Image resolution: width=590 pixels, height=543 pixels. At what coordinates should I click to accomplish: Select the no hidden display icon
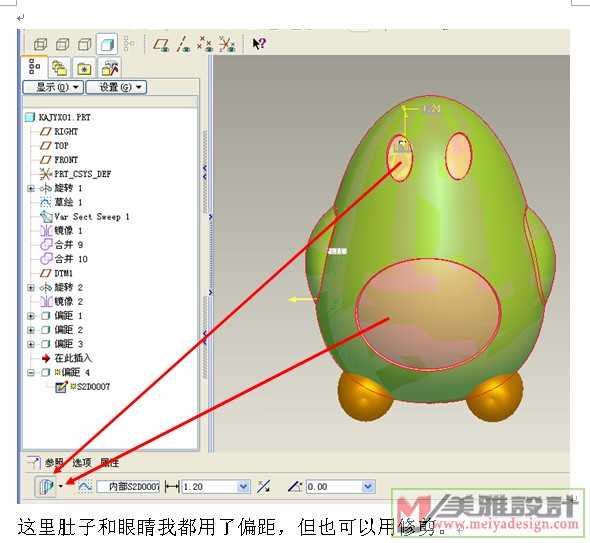[x=84, y=44]
